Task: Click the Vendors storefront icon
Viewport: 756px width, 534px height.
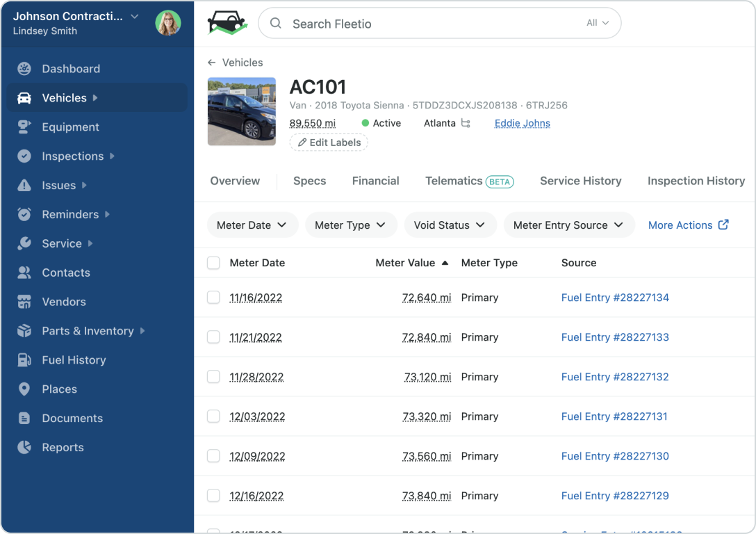Action: (24, 302)
